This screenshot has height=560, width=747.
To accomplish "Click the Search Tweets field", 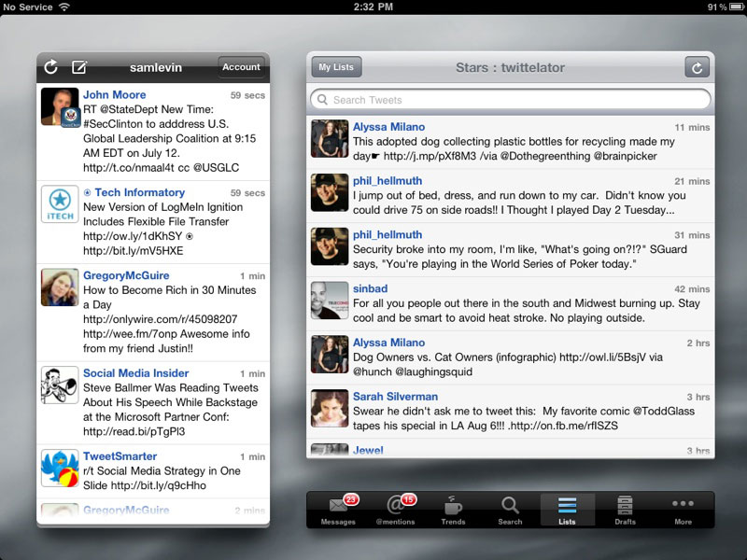I will pos(510,100).
